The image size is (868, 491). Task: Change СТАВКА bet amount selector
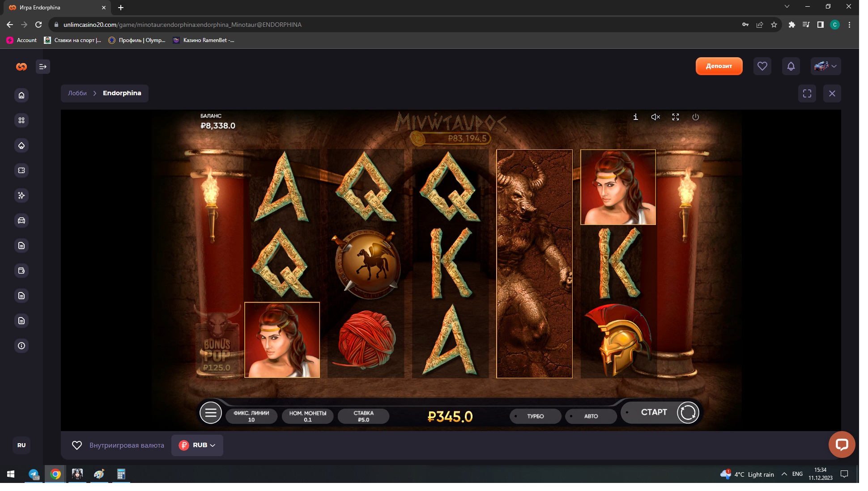(x=363, y=416)
